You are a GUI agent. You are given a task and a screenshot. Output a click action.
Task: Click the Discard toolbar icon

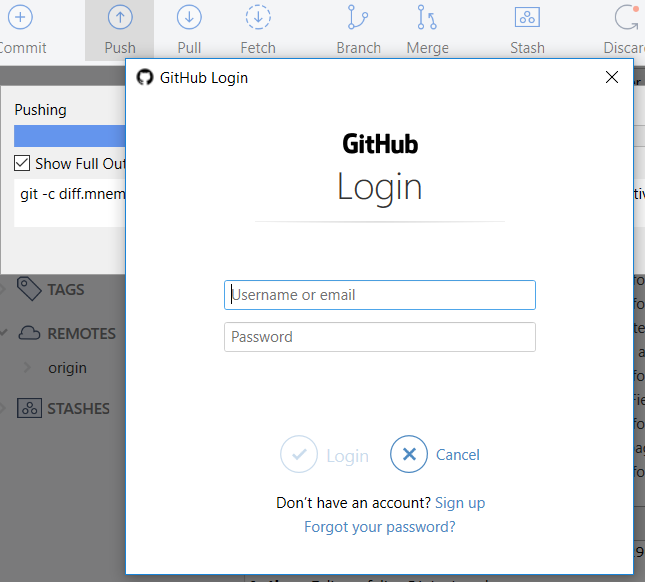click(626, 17)
